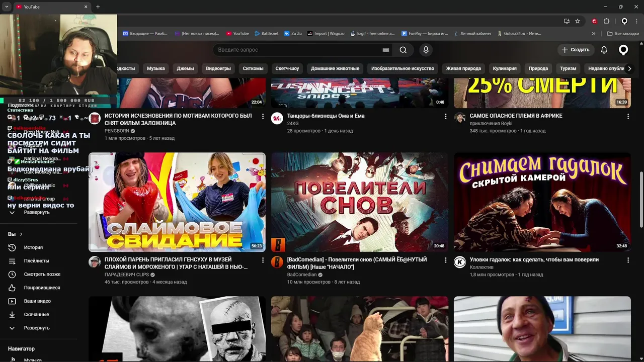Open the Battle.net bookmark

pos(266,34)
